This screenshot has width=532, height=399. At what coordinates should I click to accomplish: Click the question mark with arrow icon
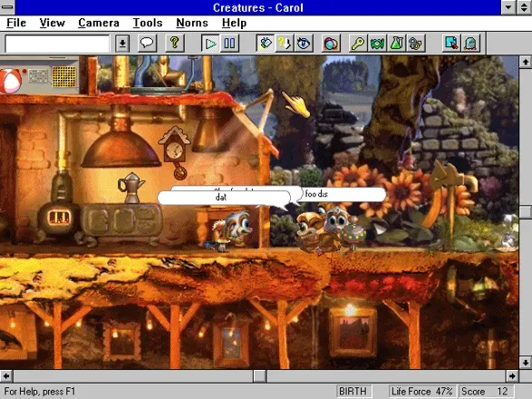point(284,44)
